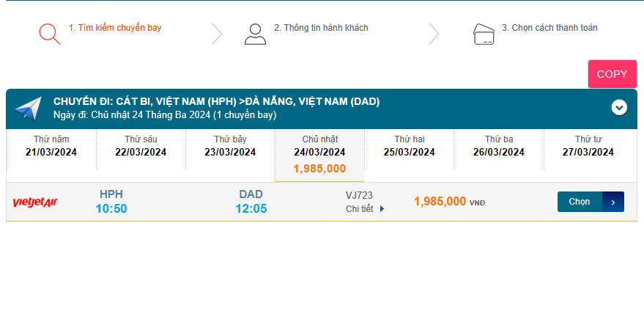The height and width of the screenshot is (314, 644).
Task: Click Chọn to select flight VJ723
Action: pos(590,202)
